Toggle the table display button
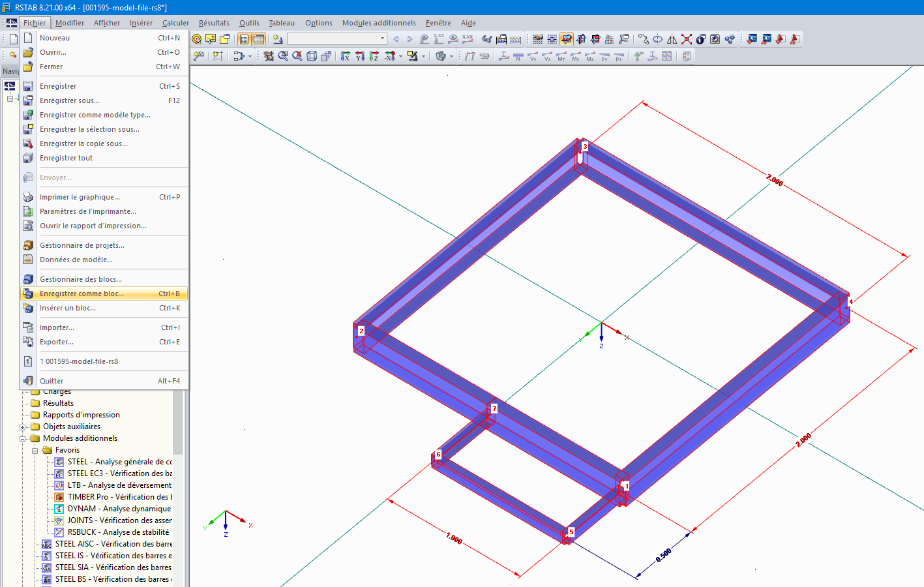Screen dimensions: 924x587 (x=259, y=39)
